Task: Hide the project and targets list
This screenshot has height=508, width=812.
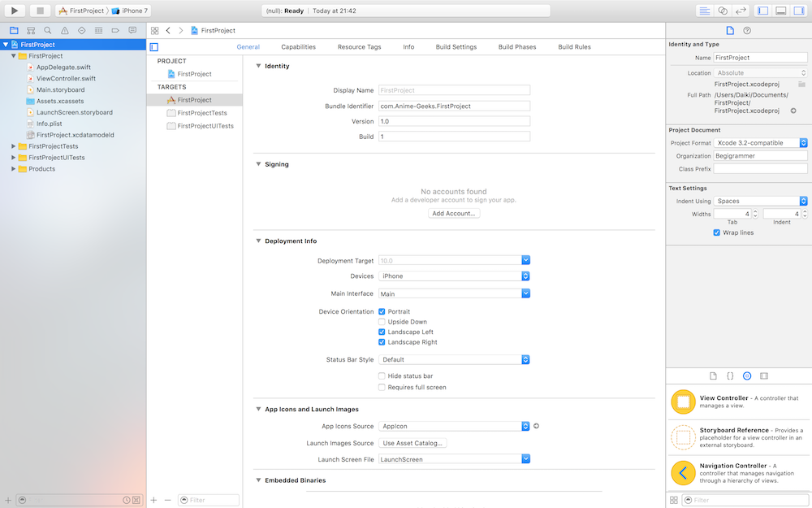Action: point(153,46)
